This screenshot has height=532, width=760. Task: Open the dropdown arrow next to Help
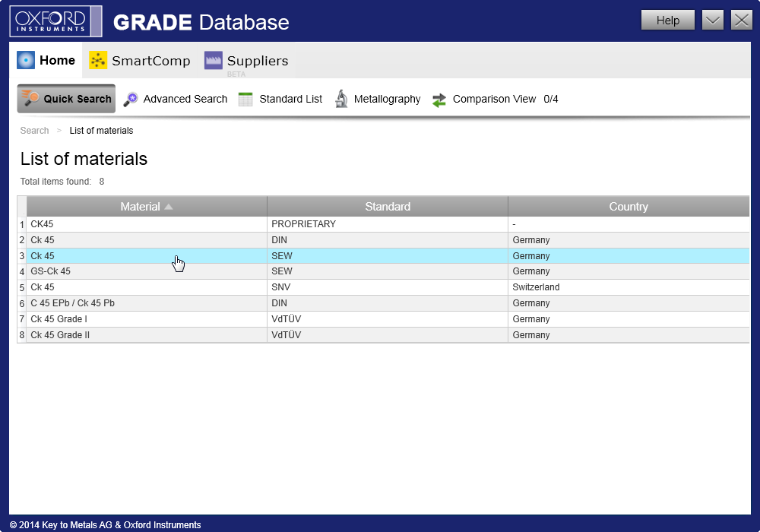pyautogui.click(x=713, y=21)
